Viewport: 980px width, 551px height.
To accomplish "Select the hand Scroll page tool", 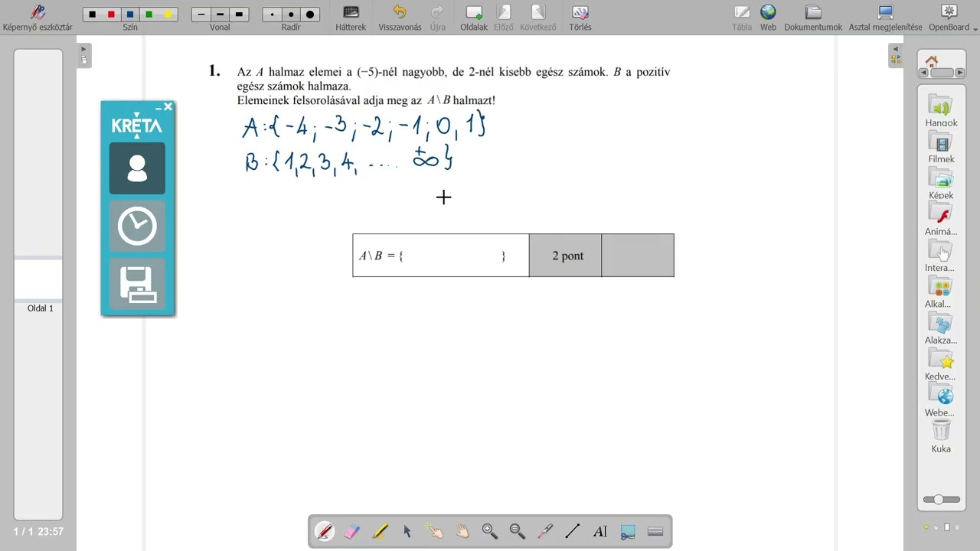I will (x=462, y=531).
